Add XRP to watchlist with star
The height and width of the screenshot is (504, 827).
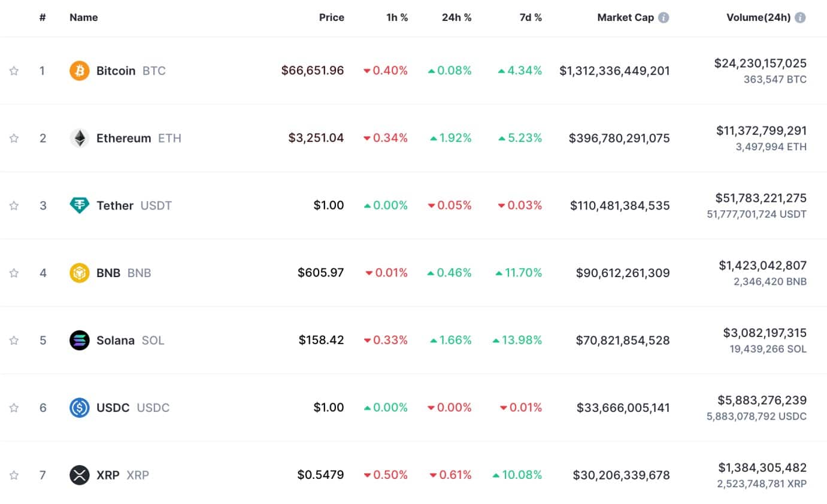pyautogui.click(x=14, y=475)
